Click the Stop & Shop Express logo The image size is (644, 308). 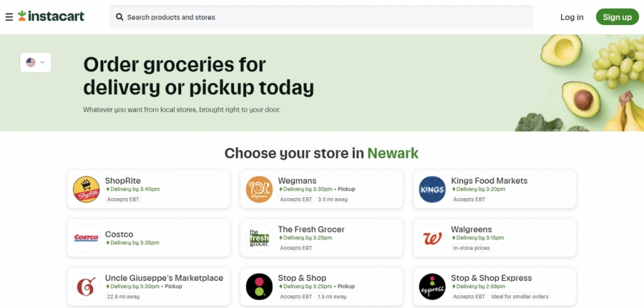click(432, 286)
